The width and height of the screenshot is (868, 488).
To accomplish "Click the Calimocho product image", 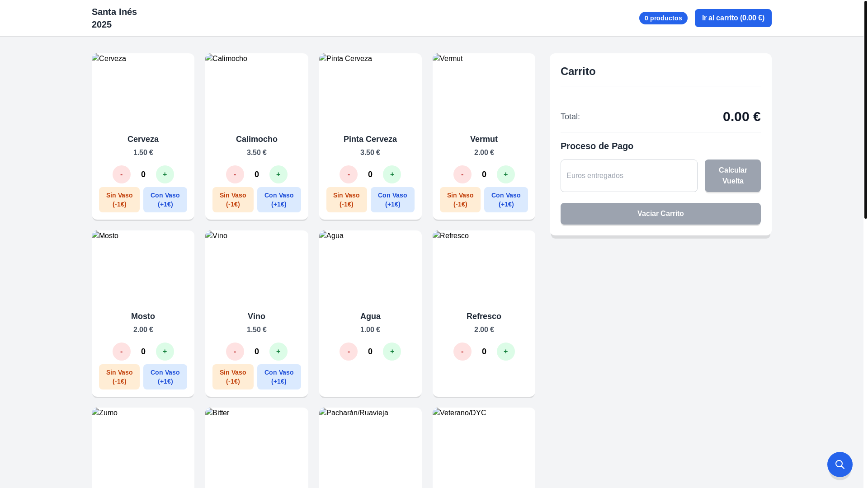I will pos(257,89).
